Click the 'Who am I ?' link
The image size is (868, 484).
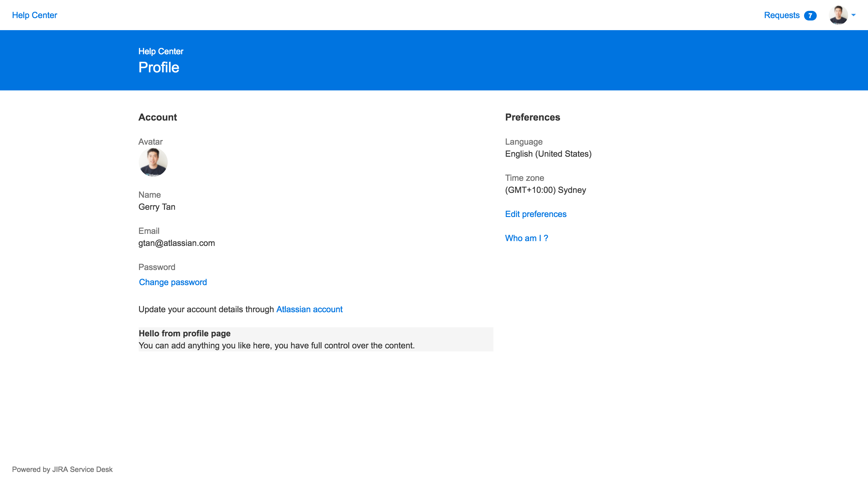pos(527,238)
